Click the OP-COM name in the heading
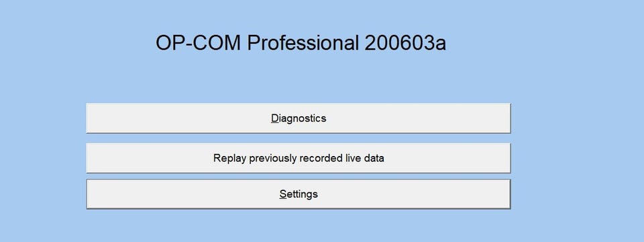 (x=198, y=43)
